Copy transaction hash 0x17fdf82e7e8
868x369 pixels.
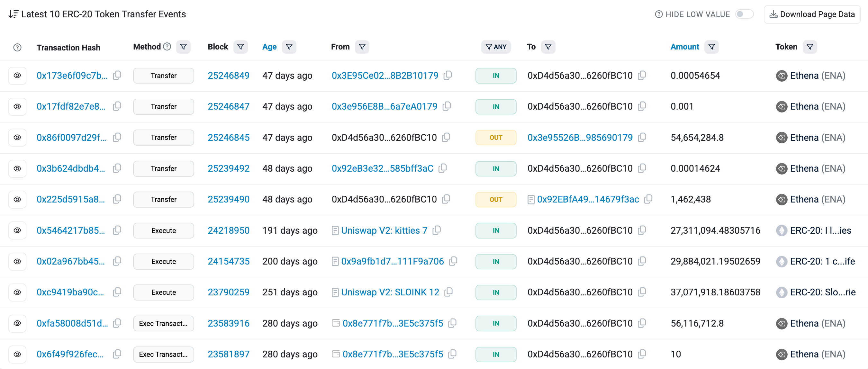coord(117,106)
